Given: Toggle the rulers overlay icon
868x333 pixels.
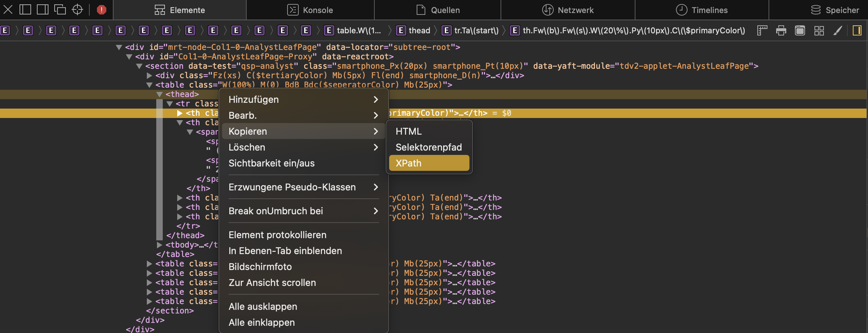Looking at the screenshot, I should coord(762,30).
